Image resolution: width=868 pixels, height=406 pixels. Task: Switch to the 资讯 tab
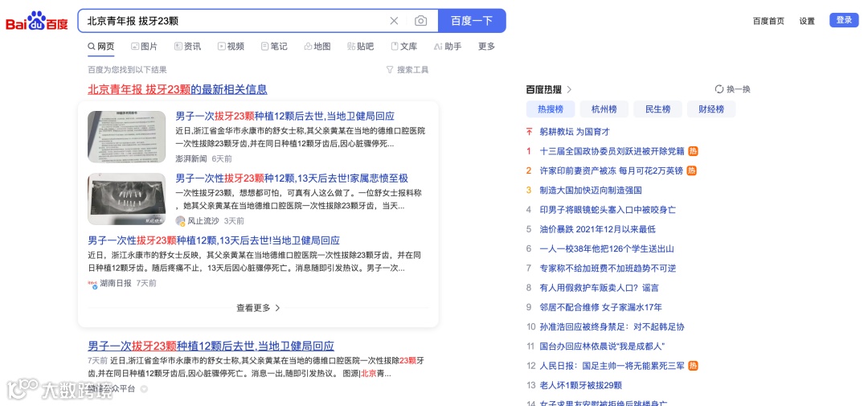(x=187, y=47)
